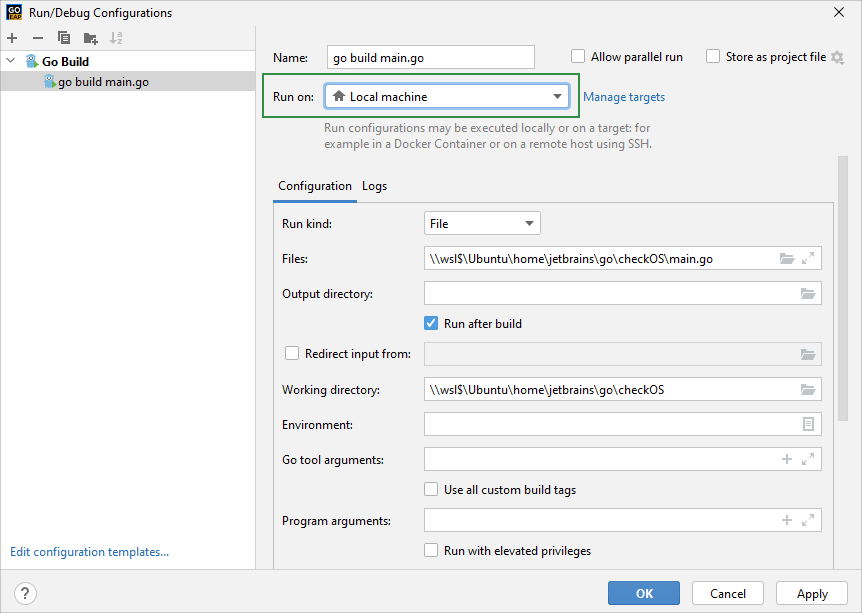The height and width of the screenshot is (613, 862).
Task: Focus the Name input field
Action: (x=430, y=57)
